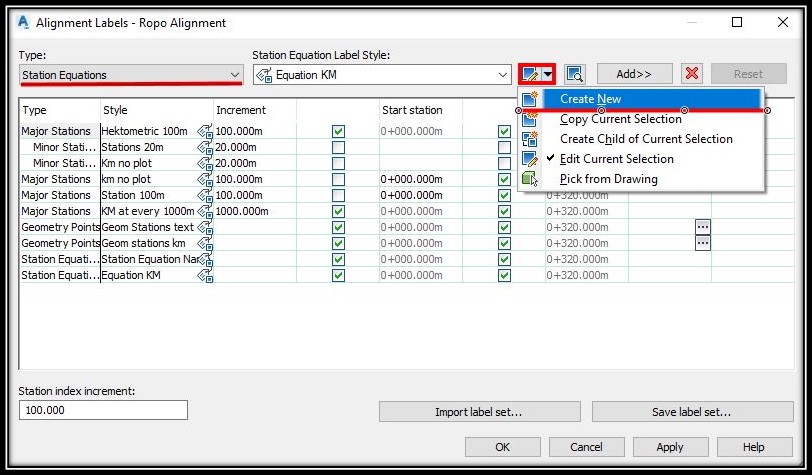Click the pick style from drawing magnifier icon
Image resolution: width=812 pixels, height=475 pixels.
click(x=574, y=75)
